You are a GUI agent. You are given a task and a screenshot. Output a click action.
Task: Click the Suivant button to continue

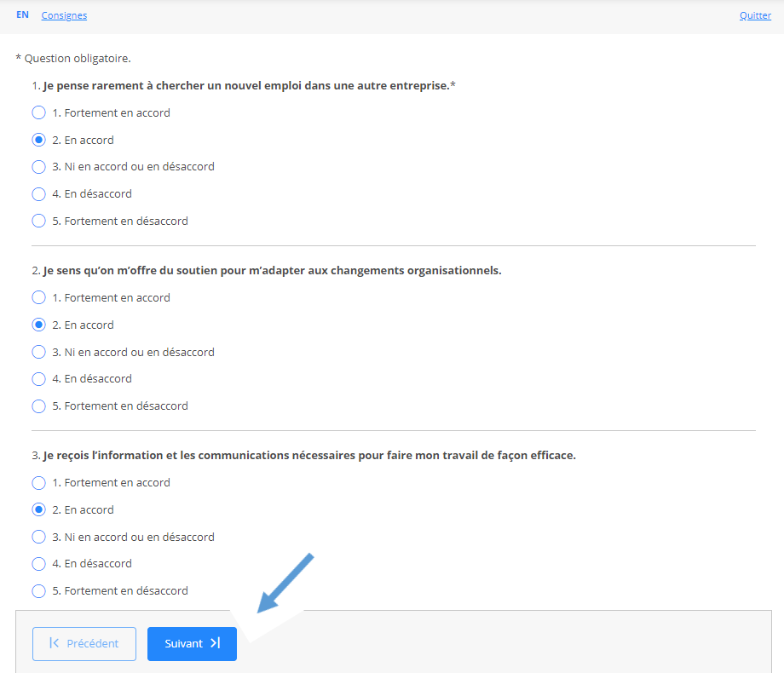click(x=192, y=643)
